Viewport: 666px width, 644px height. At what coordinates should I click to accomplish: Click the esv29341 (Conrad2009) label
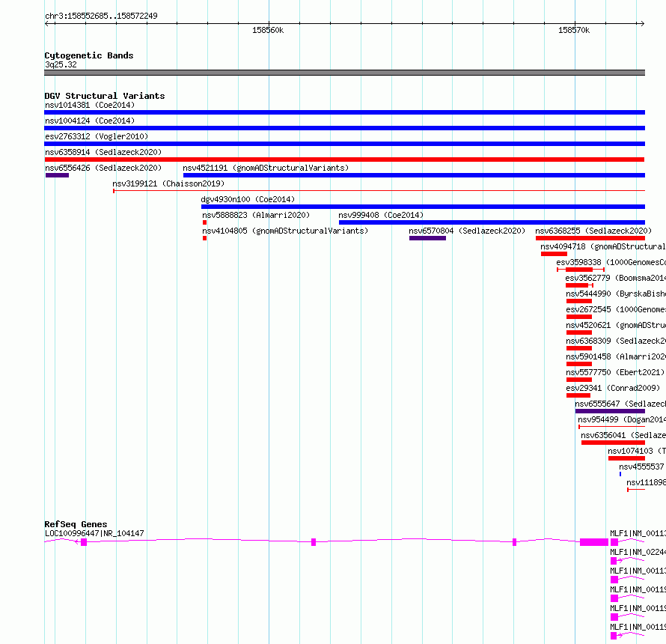pos(613,388)
